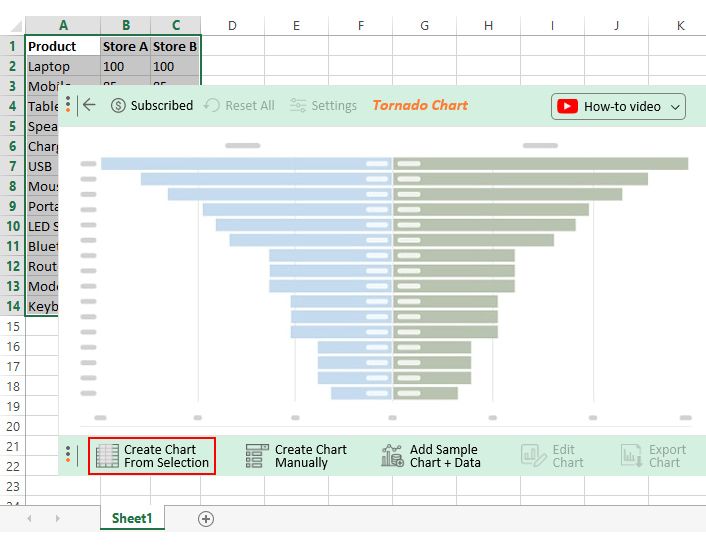The image size is (706, 545).
Task: Click the Tornado Chart title text
Action: click(420, 105)
